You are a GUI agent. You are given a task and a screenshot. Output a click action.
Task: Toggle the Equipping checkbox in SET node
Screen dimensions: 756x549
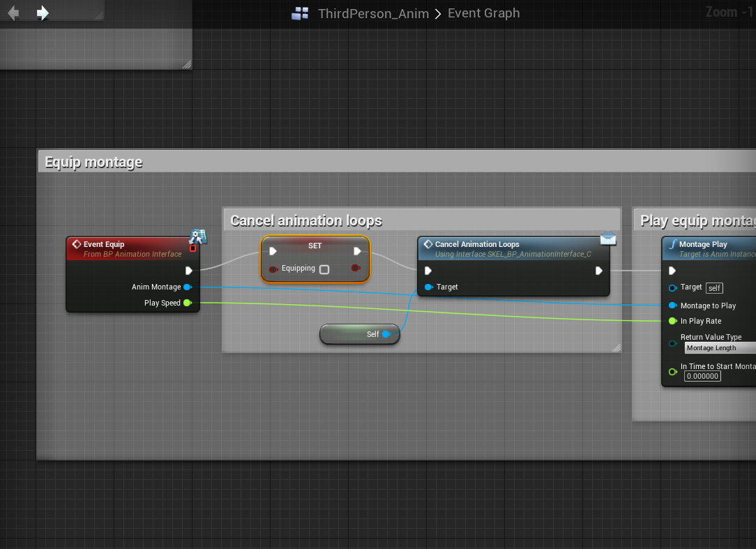click(324, 269)
